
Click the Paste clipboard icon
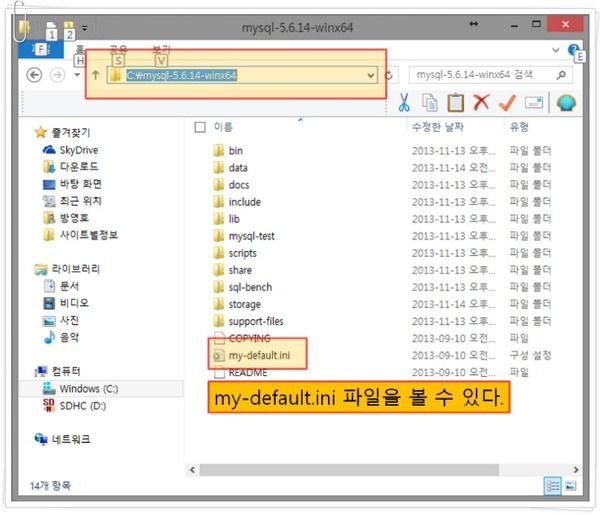click(455, 103)
